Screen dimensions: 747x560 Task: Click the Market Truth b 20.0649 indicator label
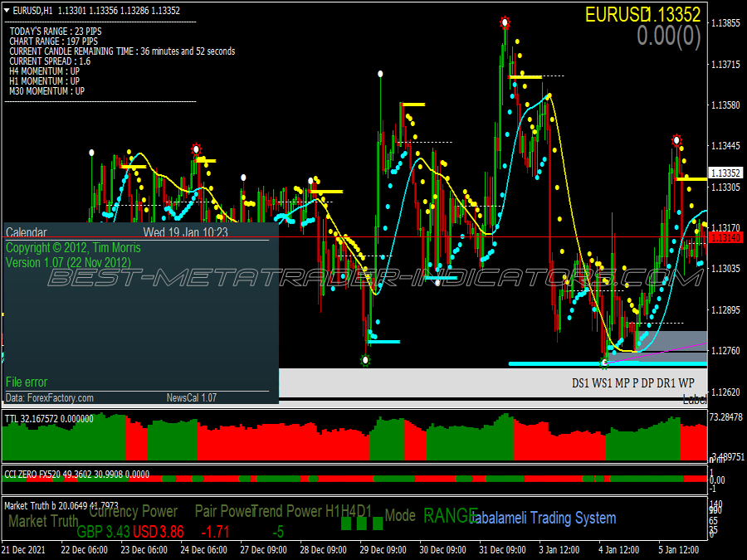pyautogui.click(x=61, y=506)
